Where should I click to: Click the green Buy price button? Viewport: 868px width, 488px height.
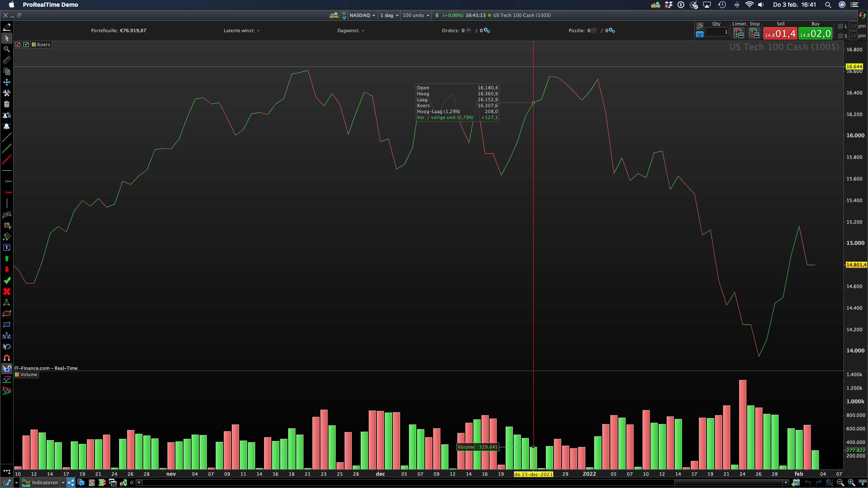[815, 33]
